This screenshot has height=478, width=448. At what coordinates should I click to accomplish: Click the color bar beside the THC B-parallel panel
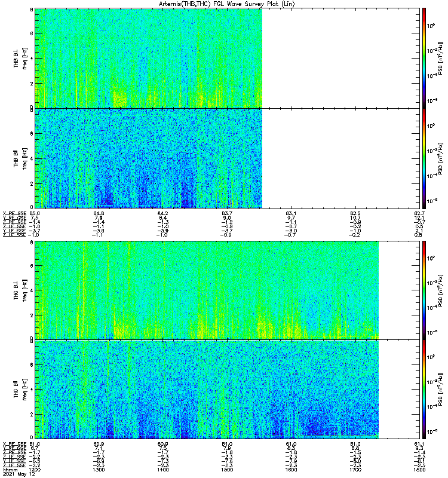tap(424, 390)
